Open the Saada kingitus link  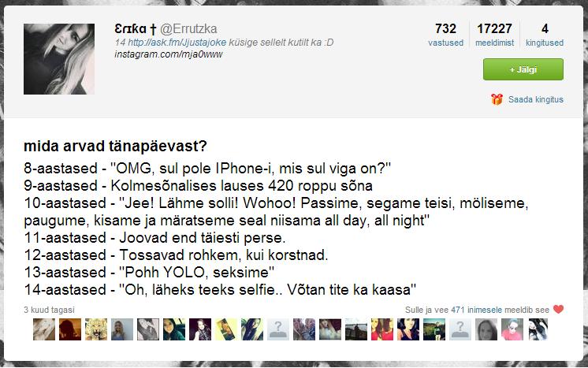click(535, 99)
